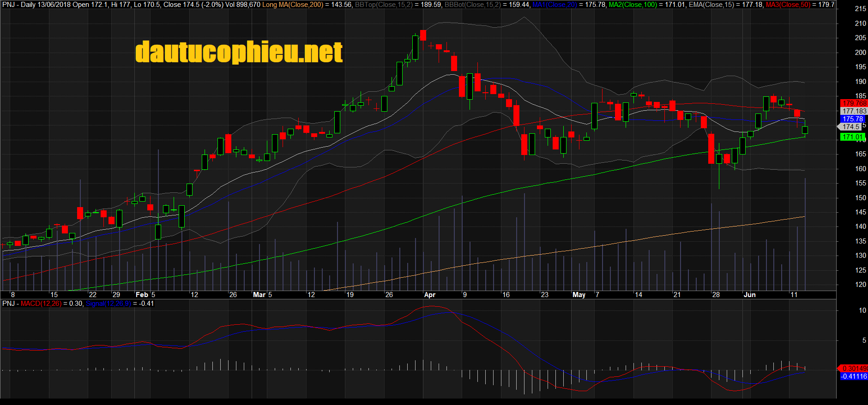Image resolution: width=868 pixels, height=405 pixels.
Task: Click the dautucophieu.net watermark text
Action: point(239,52)
